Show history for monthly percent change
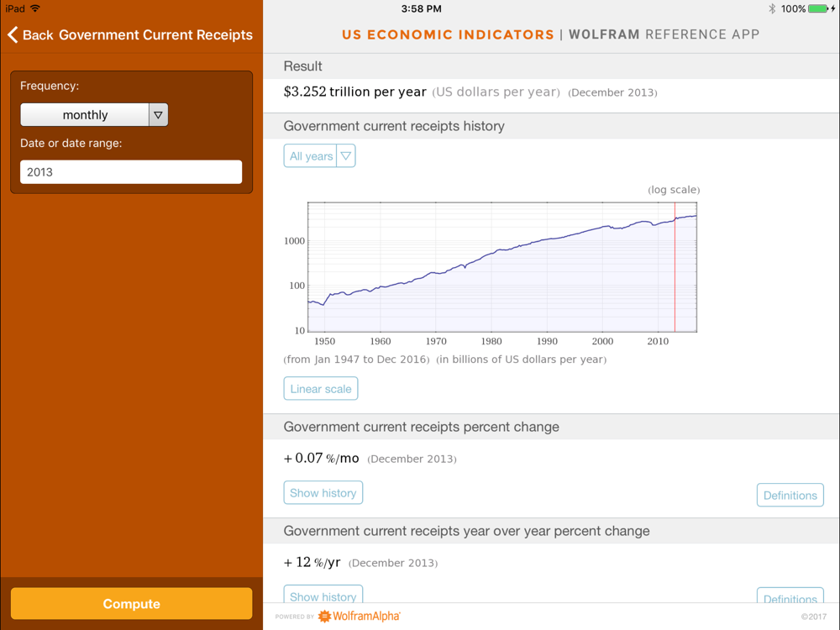 tap(323, 493)
